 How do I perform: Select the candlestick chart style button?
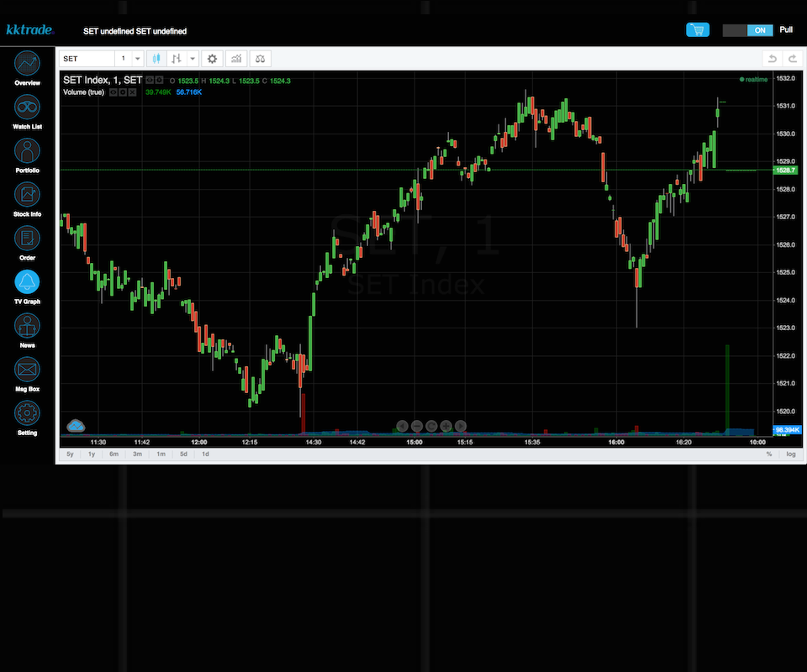156,59
